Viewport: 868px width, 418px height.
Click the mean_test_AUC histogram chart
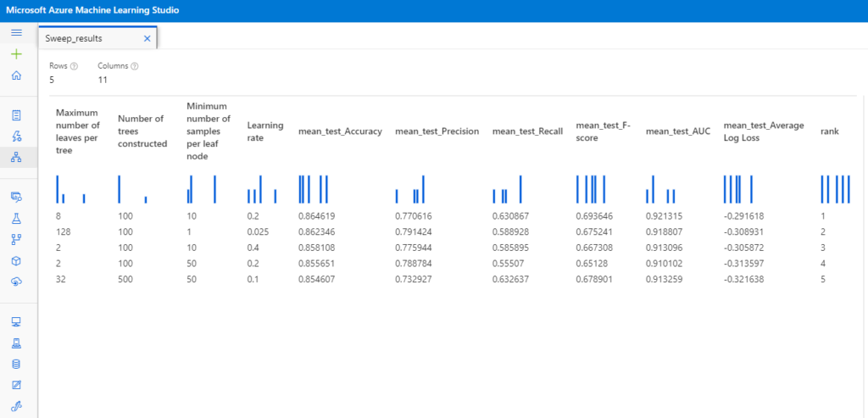click(x=660, y=189)
